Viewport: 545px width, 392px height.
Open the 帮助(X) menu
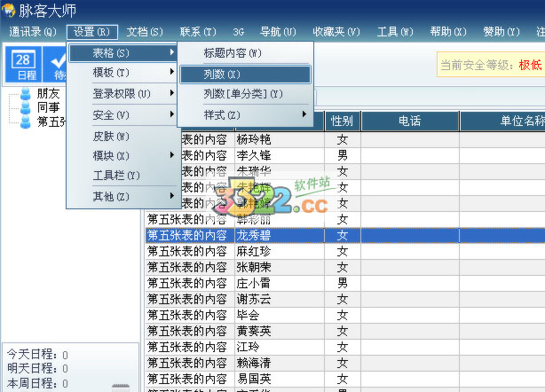point(448,32)
